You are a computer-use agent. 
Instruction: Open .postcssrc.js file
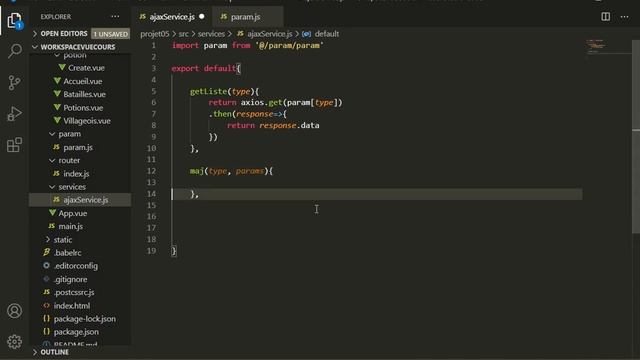[74, 292]
